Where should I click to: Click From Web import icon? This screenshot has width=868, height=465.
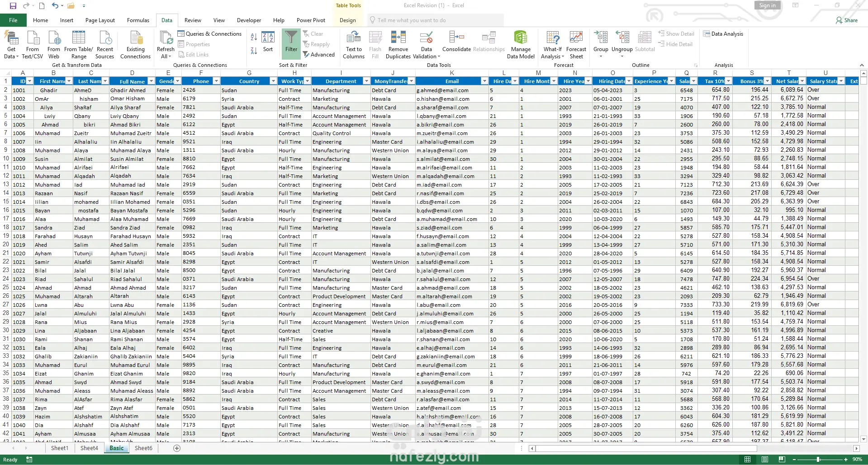[x=54, y=44]
